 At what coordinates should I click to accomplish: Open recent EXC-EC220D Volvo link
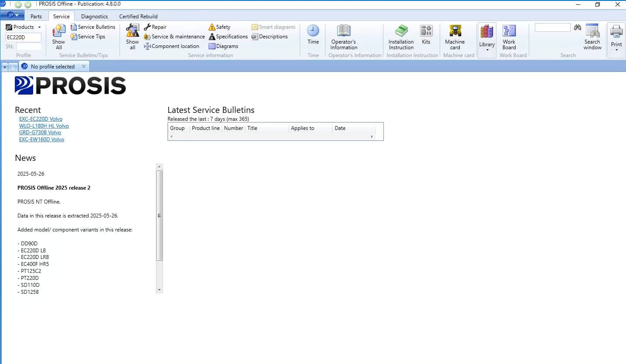41,119
